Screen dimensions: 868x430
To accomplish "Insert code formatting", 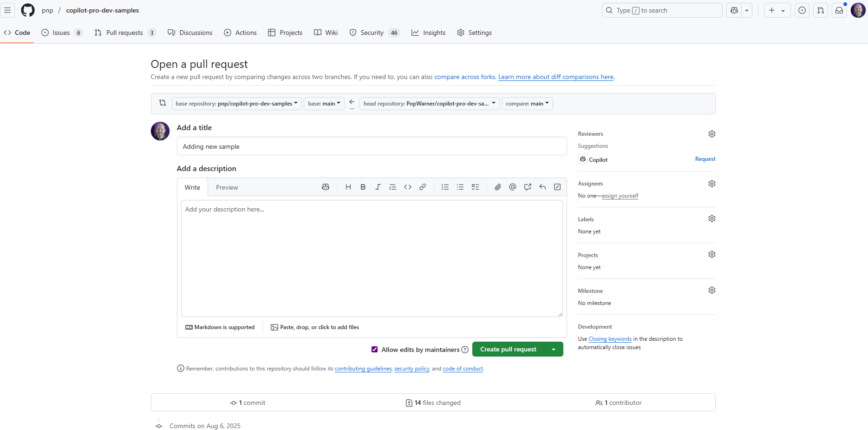I will (408, 187).
